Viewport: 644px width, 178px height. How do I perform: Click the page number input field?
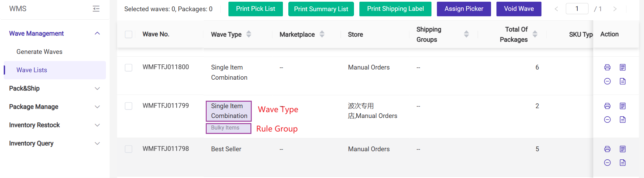(577, 9)
